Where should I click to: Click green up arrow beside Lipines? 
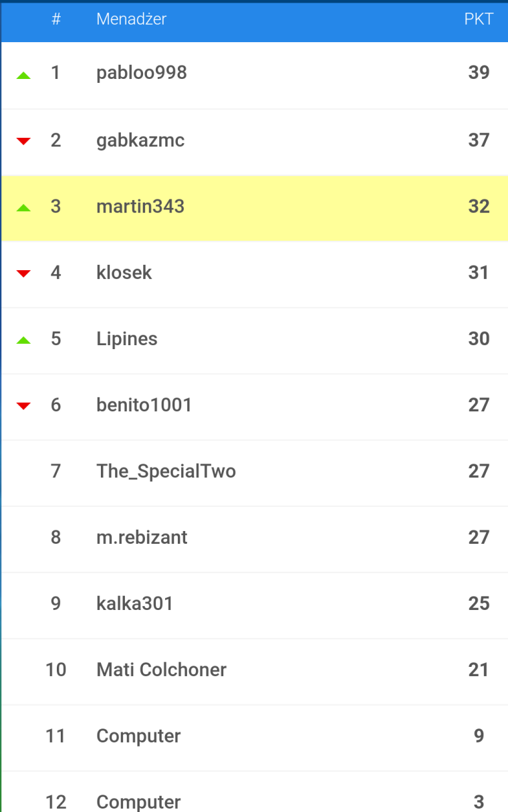tap(23, 341)
